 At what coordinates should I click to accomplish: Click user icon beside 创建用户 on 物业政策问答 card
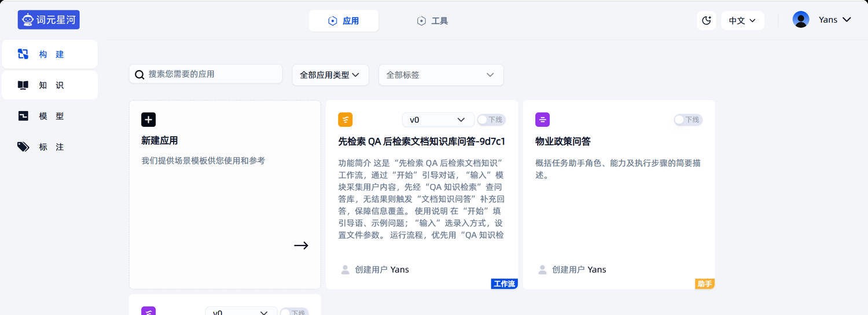point(543,270)
